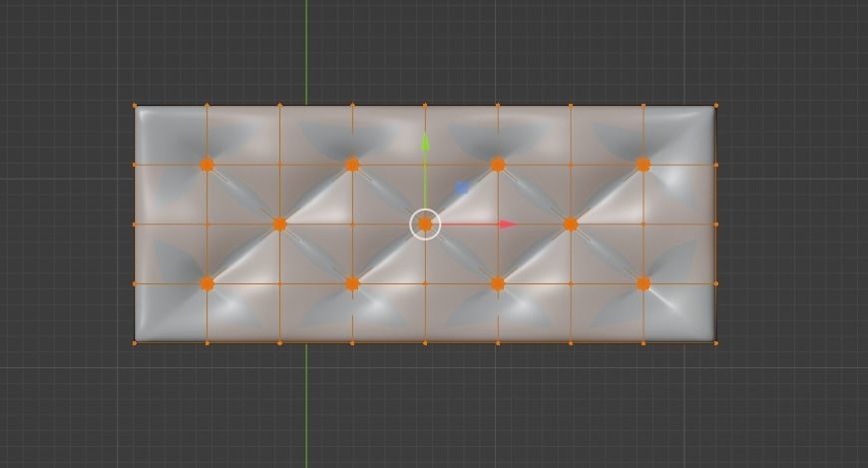Click the red X-axis move gizmo arrow
Image resolution: width=868 pixels, height=468 pixels.
(507, 225)
